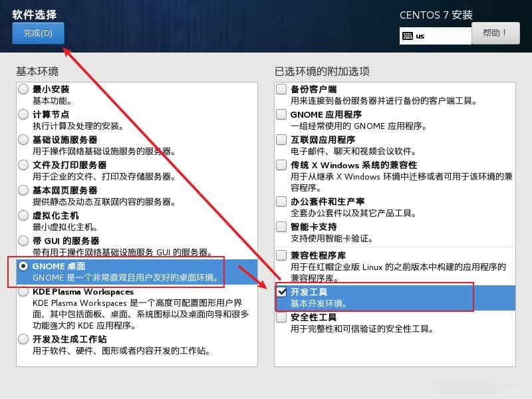This screenshot has width=532, height=399.
Task: Pick the 虚拟化主机 radio option
Action: pyautogui.click(x=23, y=215)
